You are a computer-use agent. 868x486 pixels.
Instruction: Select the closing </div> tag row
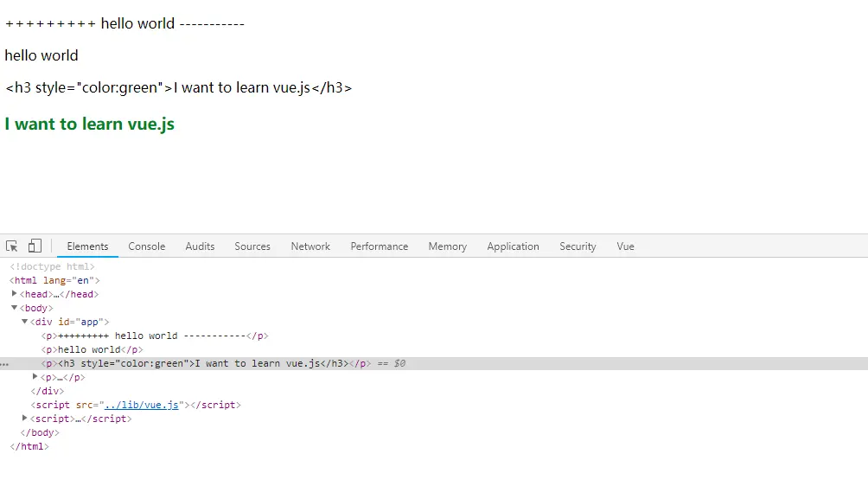(x=47, y=391)
